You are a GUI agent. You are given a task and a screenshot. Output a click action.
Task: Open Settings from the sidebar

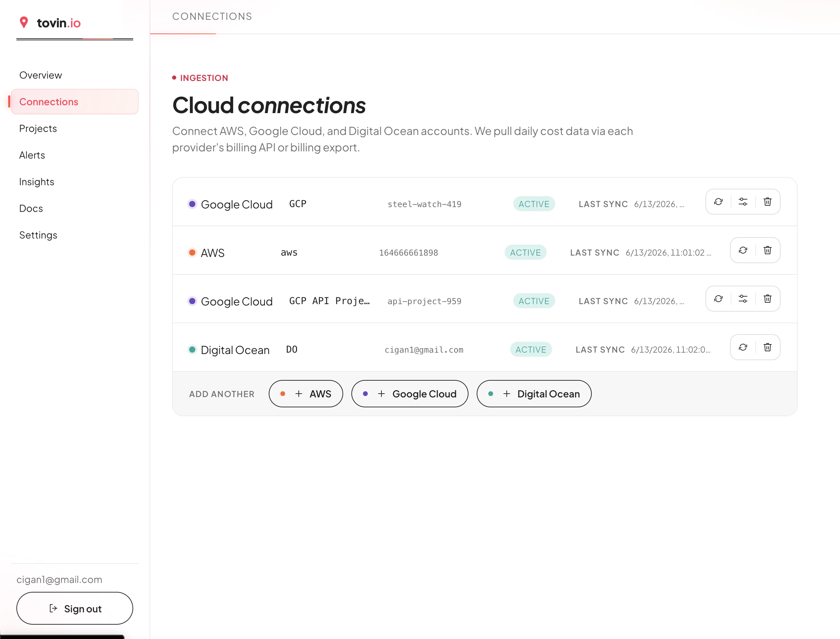pos(74,235)
